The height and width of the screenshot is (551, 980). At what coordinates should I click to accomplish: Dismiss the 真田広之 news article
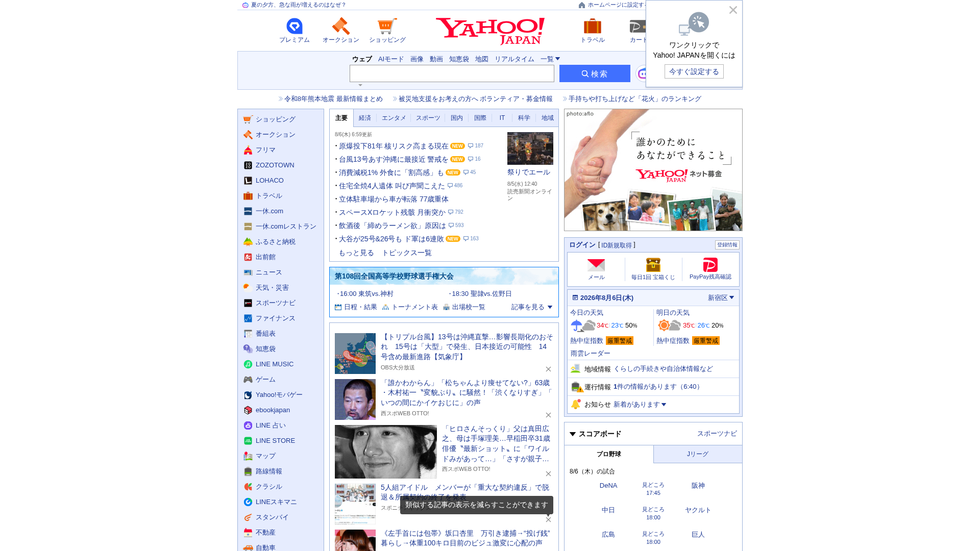[548, 473]
